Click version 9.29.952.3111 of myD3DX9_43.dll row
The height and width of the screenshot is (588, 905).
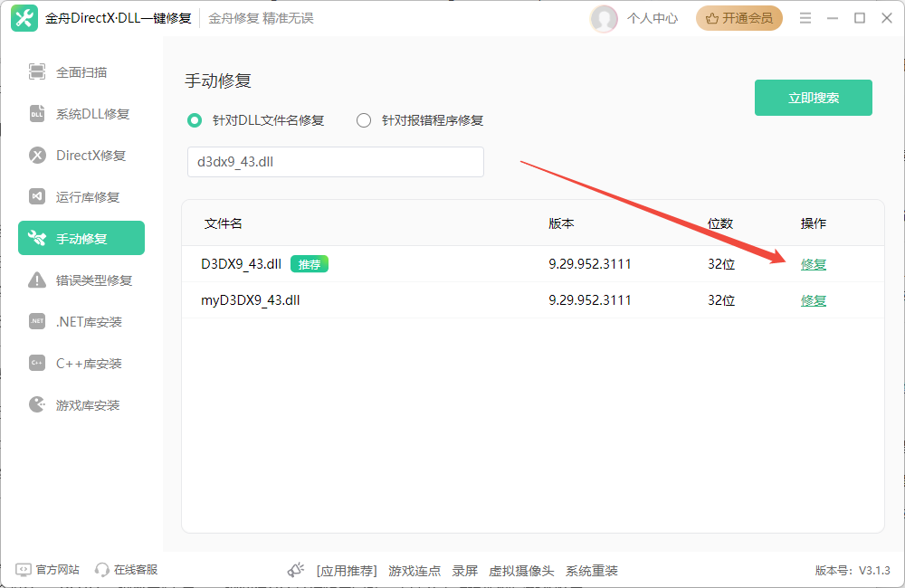(x=590, y=300)
